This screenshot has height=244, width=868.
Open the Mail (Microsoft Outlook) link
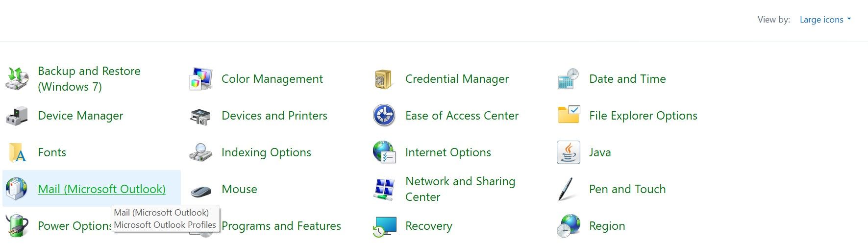pyautogui.click(x=101, y=189)
